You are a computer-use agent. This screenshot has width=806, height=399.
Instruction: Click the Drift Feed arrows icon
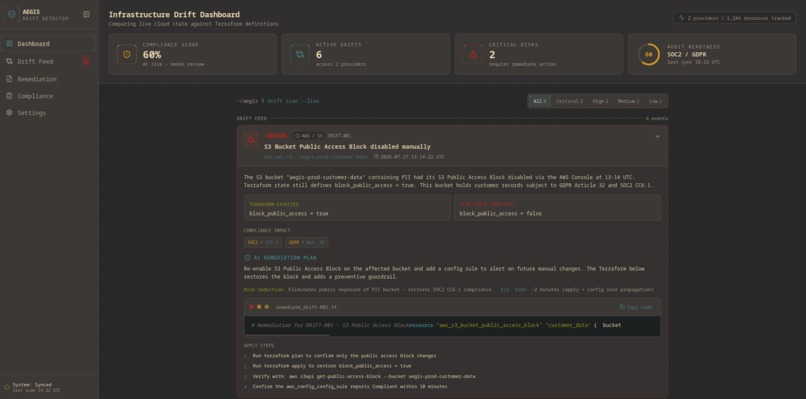9,61
